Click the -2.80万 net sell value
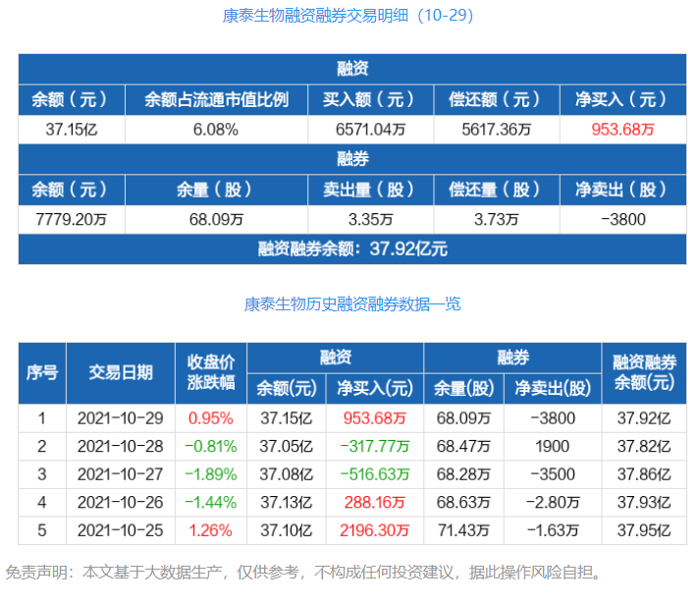The image size is (700, 605). pyautogui.click(x=553, y=502)
